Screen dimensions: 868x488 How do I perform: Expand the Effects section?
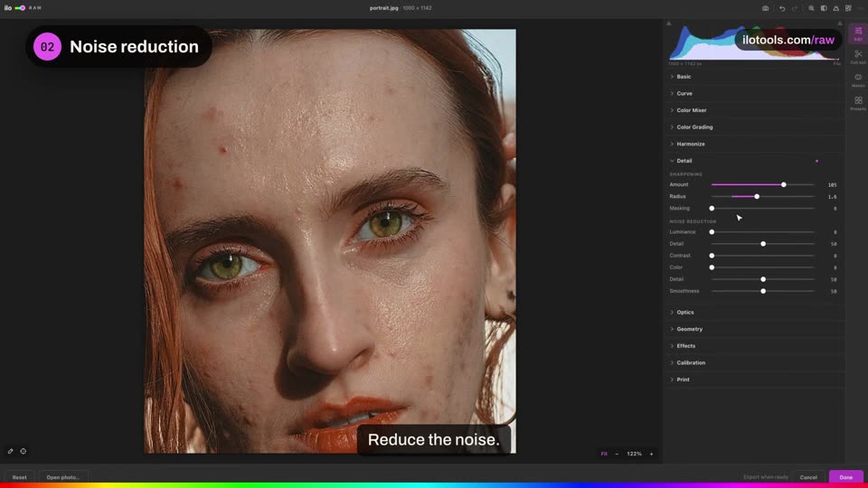[753, 346]
